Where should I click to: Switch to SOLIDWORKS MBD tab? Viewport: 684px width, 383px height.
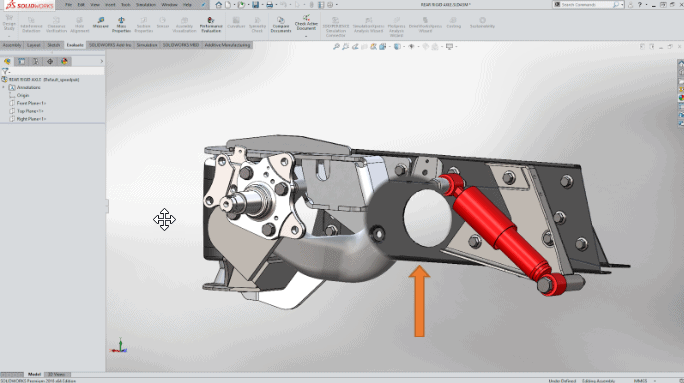[181, 45]
